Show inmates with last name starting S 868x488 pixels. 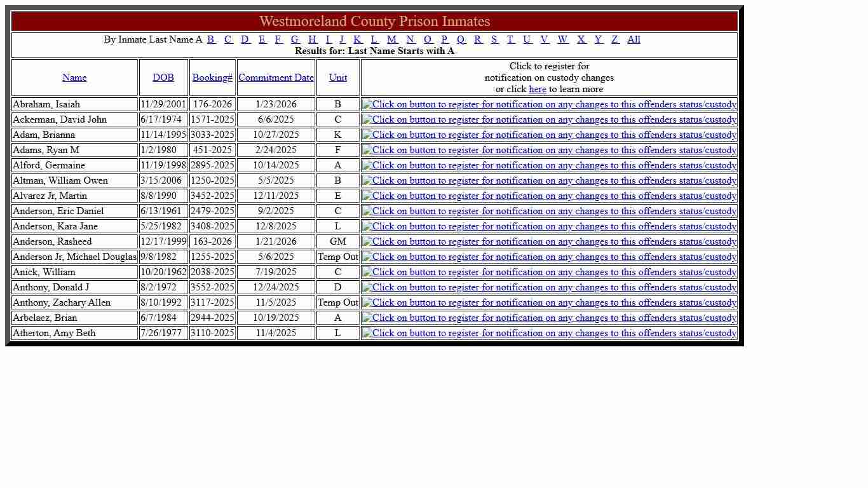coord(494,39)
